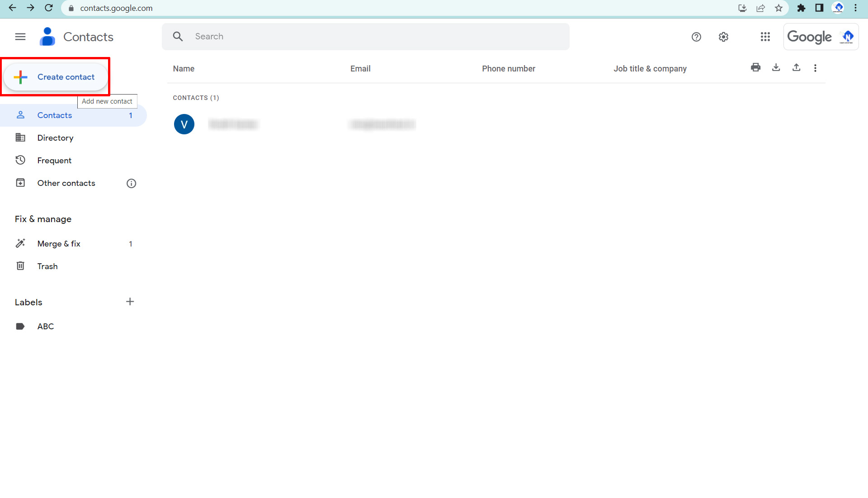Screen dimensions: 868x498
Task: Open the main hamburger menu
Action: click(20, 37)
